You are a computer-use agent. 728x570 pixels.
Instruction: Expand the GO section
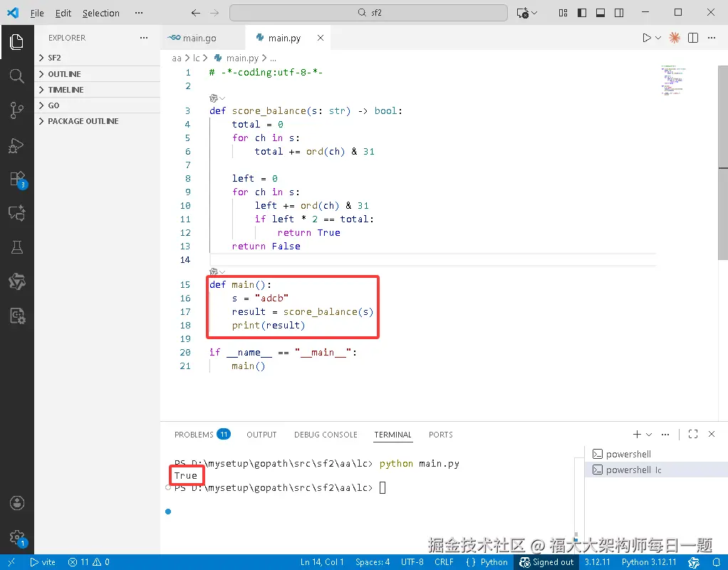pos(98,105)
